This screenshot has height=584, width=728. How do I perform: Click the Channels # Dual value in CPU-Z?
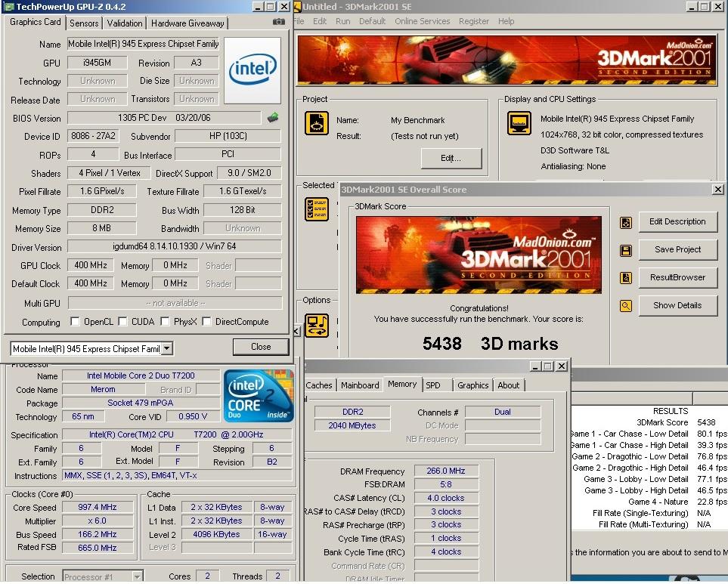click(503, 412)
